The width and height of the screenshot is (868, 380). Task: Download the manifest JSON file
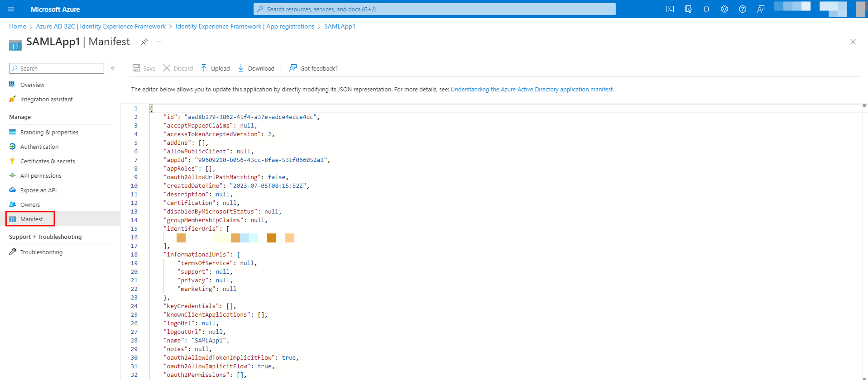pos(256,68)
